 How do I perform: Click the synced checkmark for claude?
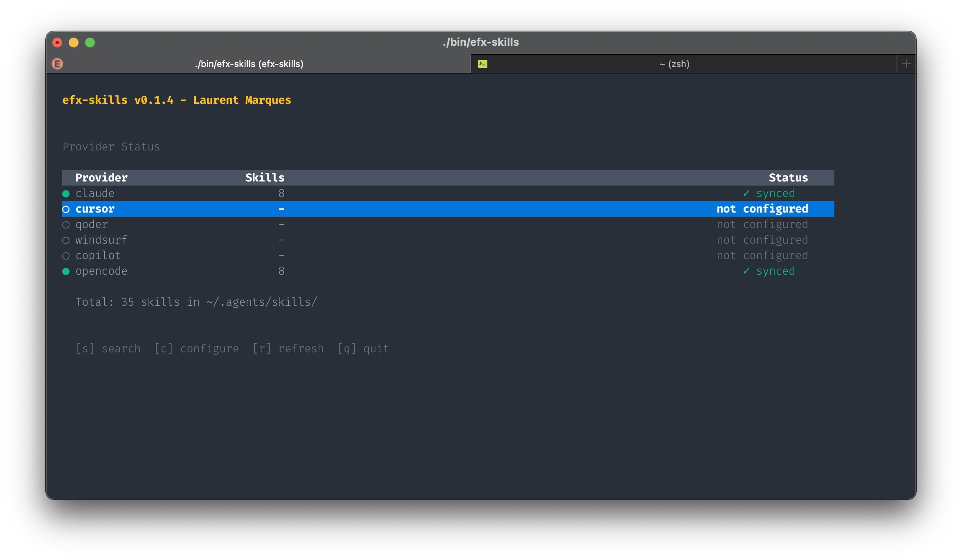click(x=746, y=193)
